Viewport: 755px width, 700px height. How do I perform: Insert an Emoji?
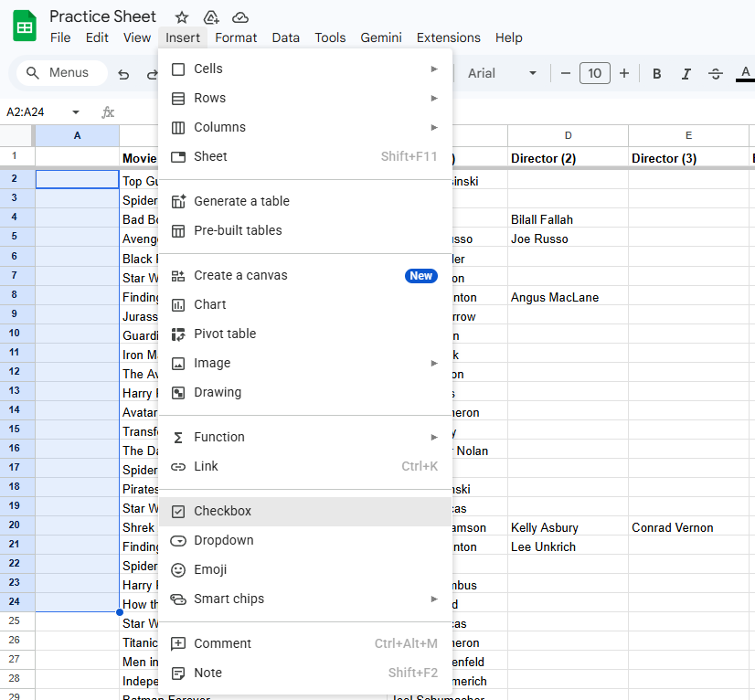(304, 569)
